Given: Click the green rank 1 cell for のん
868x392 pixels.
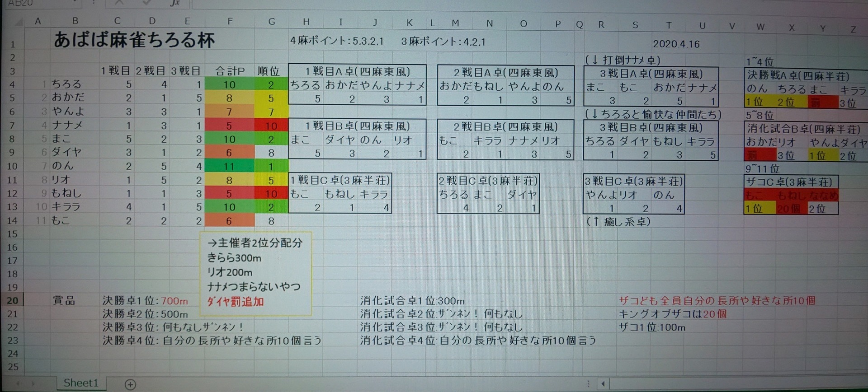Looking at the screenshot, I should click(271, 166).
